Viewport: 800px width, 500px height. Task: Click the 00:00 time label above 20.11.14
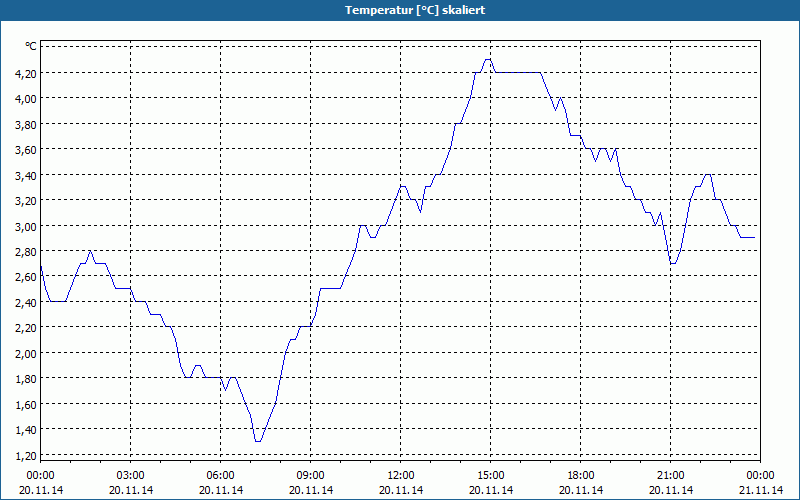[x=40, y=476]
